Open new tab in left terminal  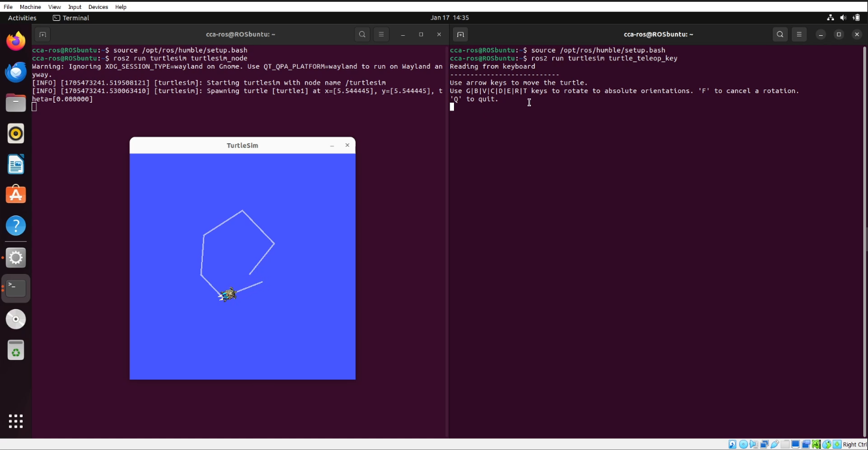click(x=42, y=35)
